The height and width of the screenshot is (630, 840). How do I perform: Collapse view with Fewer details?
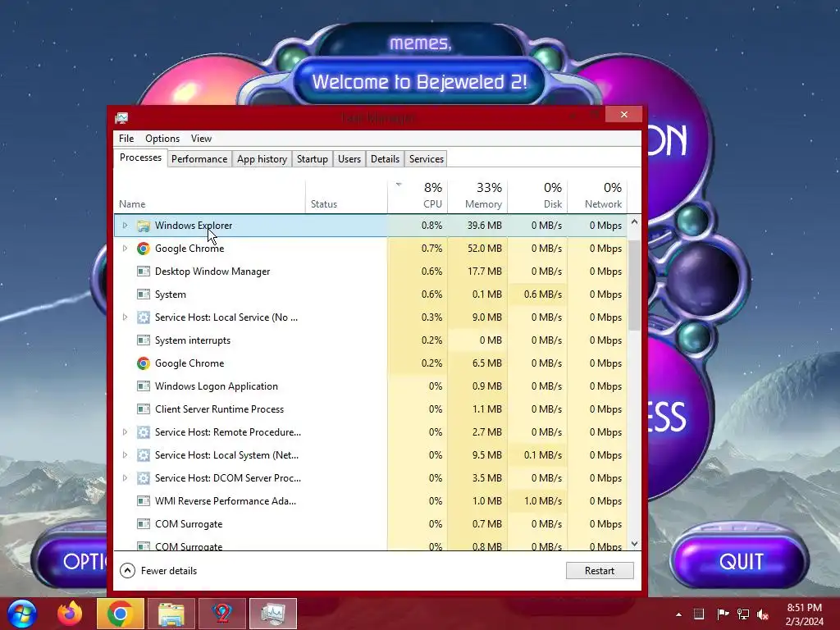click(158, 571)
